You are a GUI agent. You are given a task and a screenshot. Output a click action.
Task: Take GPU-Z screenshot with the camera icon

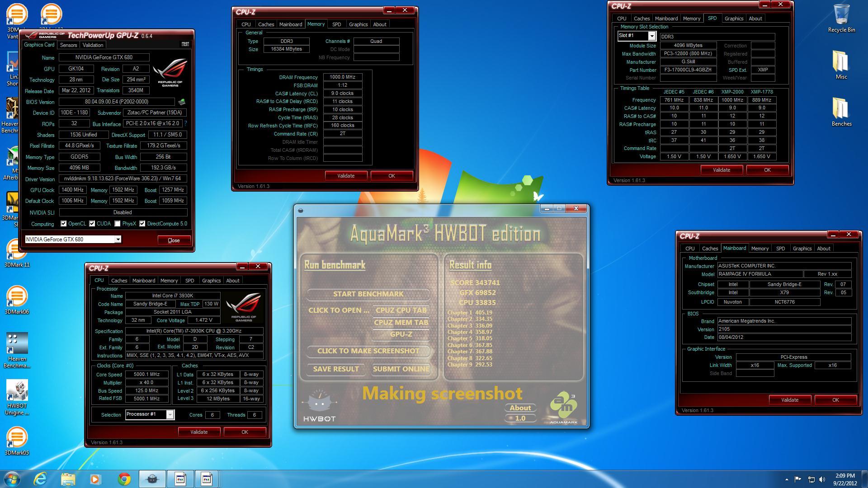click(x=185, y=44)
